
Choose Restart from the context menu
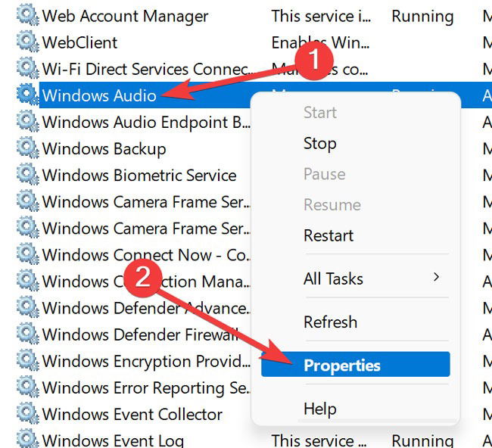click(329, 235)
